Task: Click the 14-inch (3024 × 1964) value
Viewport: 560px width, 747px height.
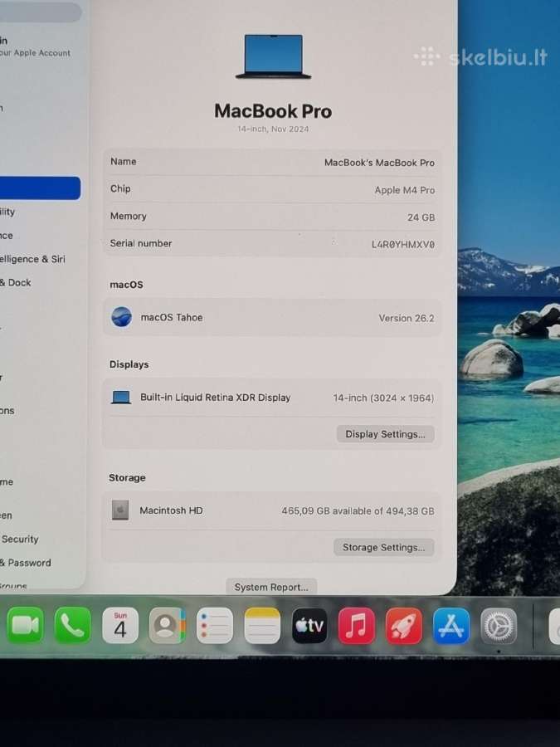Action: tap(383, 398)
